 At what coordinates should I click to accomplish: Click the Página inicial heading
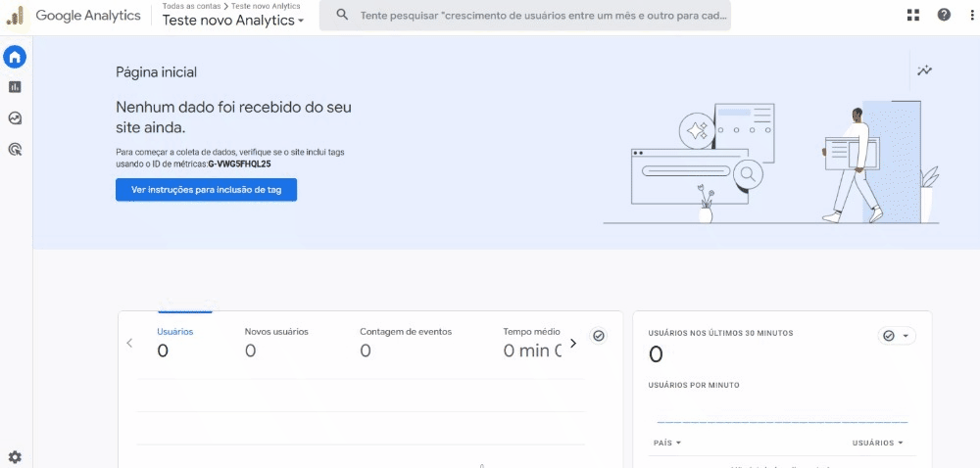coord(156,72)
